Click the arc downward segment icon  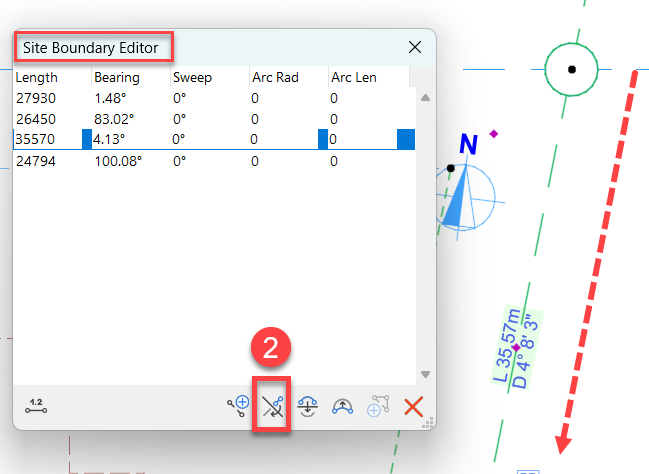[x=308, y=406]
